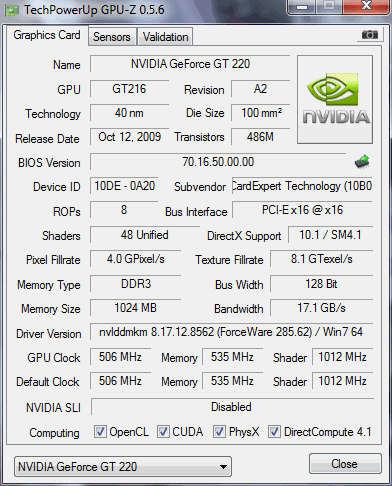Click the NVIDIA SLI Disabled field

coord(232,407)
